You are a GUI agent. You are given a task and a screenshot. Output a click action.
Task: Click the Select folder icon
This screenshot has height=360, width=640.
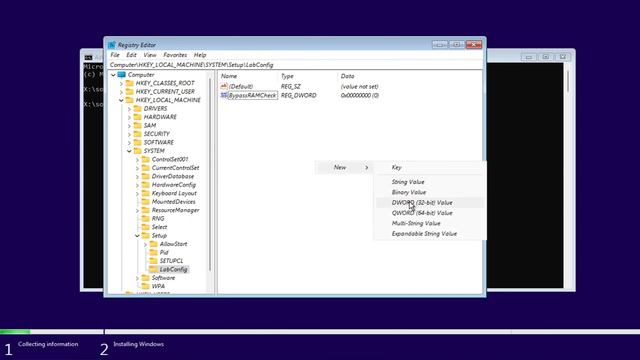click(146, 227)
